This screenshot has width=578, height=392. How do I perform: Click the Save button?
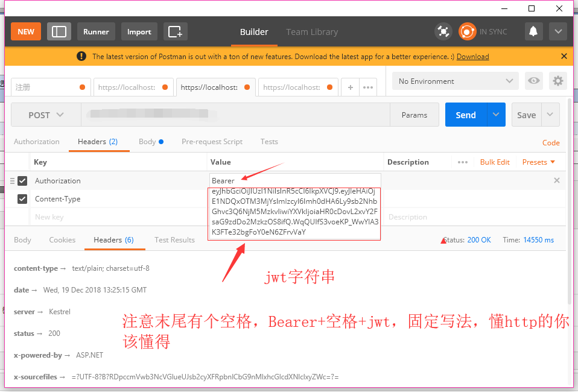click(x=526, y=115)
